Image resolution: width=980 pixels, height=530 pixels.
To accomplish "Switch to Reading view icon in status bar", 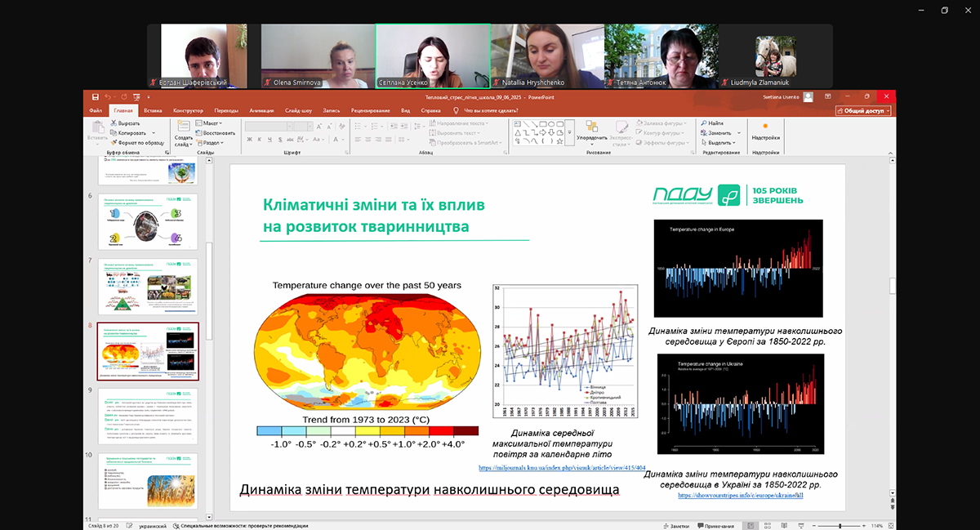I will coord(784,526).
